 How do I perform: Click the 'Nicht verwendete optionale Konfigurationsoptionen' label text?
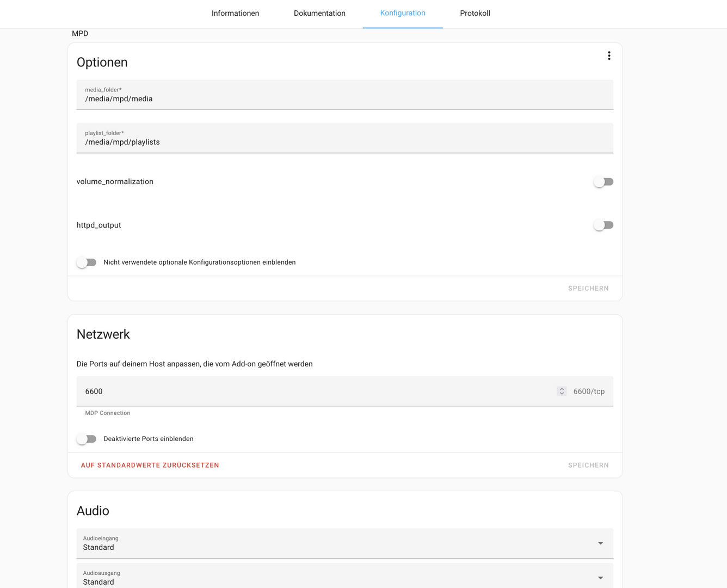200,262
